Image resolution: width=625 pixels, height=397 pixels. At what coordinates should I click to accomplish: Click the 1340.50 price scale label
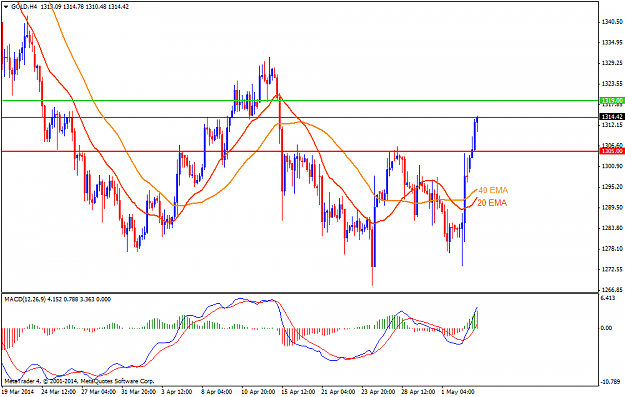click(612, 22)
